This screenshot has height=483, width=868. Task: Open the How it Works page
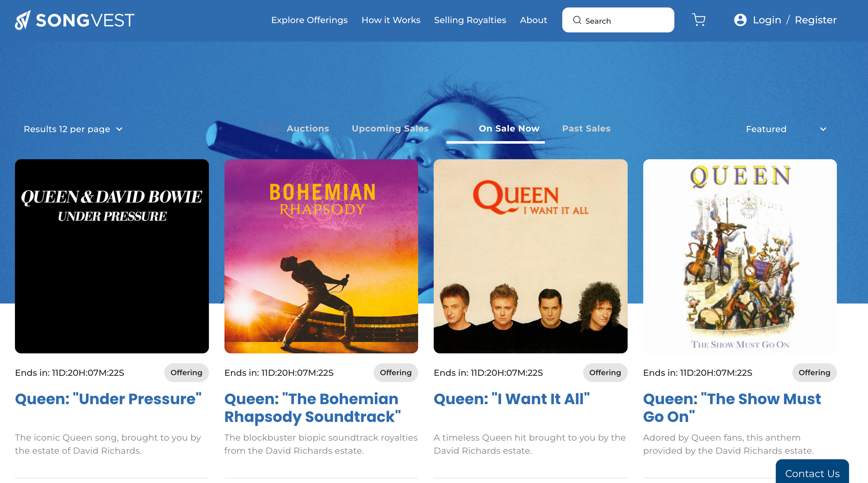(391, 20)
